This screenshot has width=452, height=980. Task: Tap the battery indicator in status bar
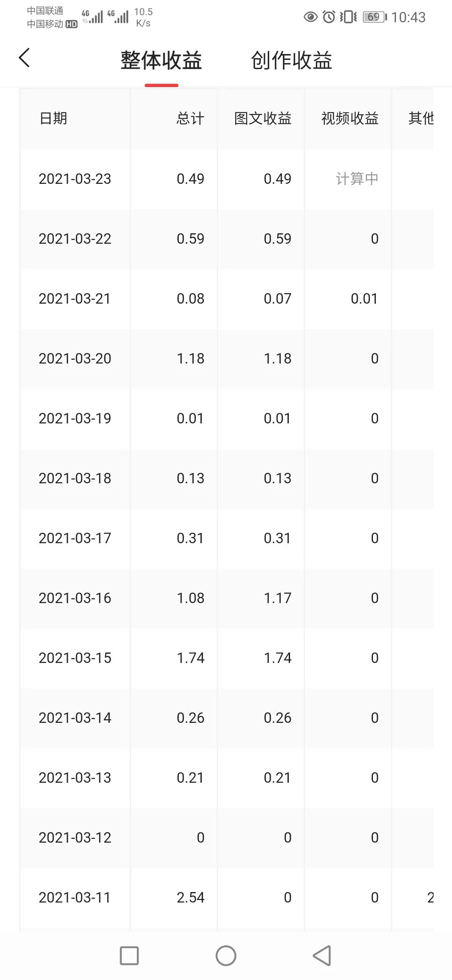[375, 17]
